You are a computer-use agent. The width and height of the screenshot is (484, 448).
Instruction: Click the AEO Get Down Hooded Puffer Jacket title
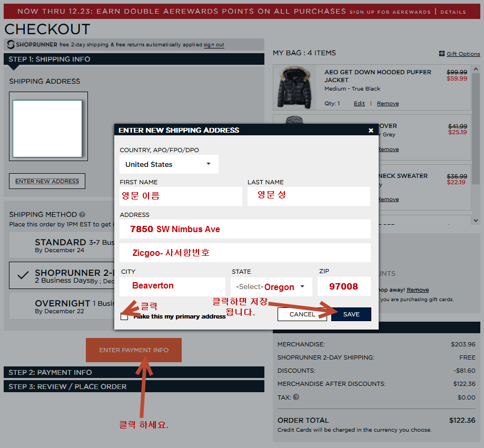coord(378,76)
